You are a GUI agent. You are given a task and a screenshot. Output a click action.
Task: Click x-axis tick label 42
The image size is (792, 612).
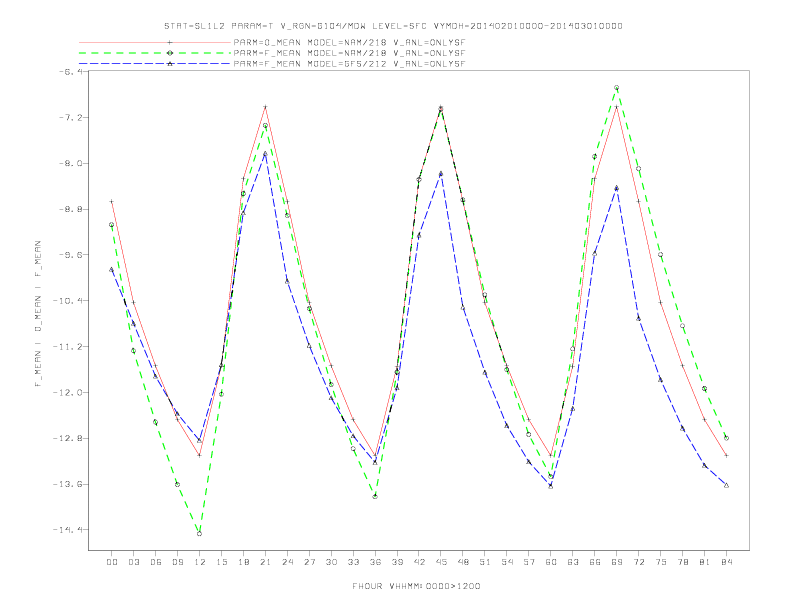[419, 562]
